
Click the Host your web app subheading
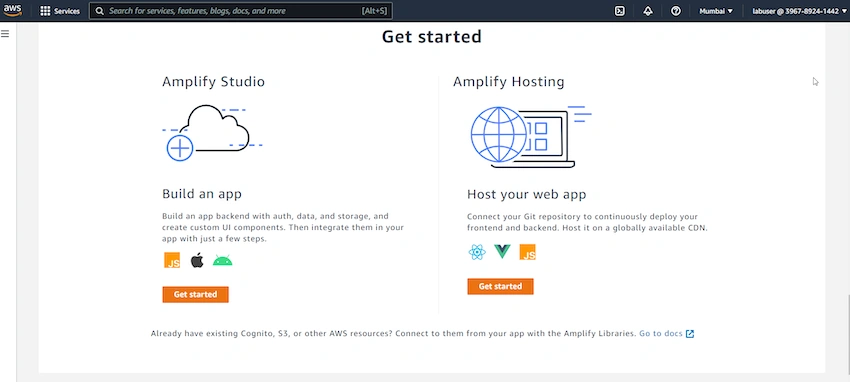tap(526, 194)
